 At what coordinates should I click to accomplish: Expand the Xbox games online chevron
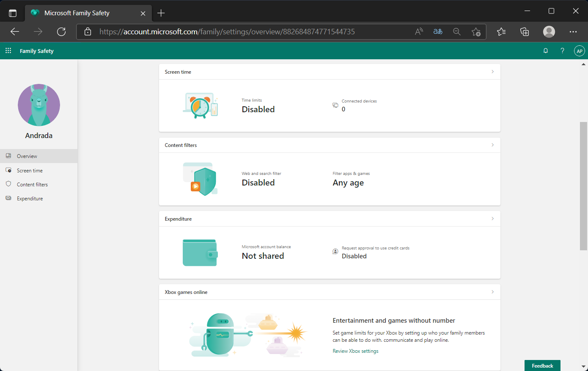(492, 292)
